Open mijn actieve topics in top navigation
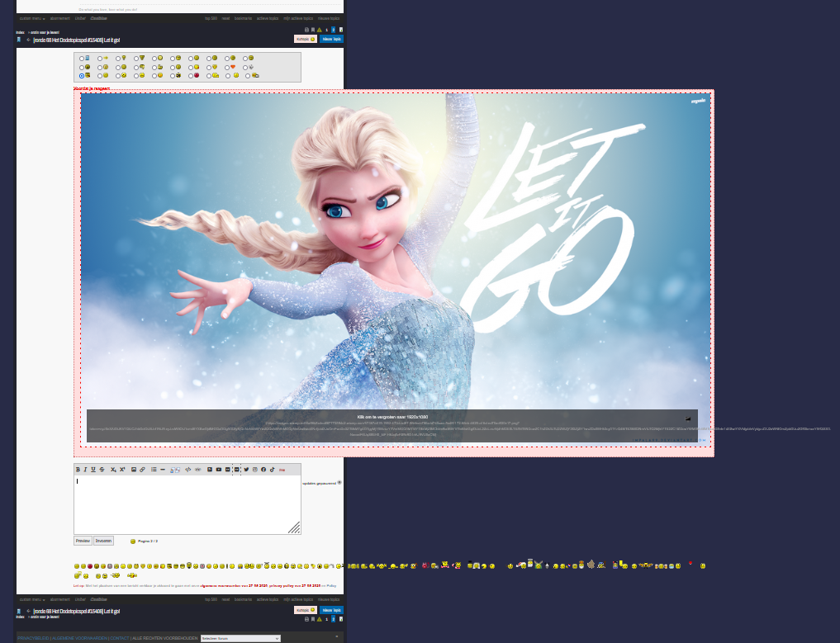Screen dimensions: 840x643 pos(298,19)
